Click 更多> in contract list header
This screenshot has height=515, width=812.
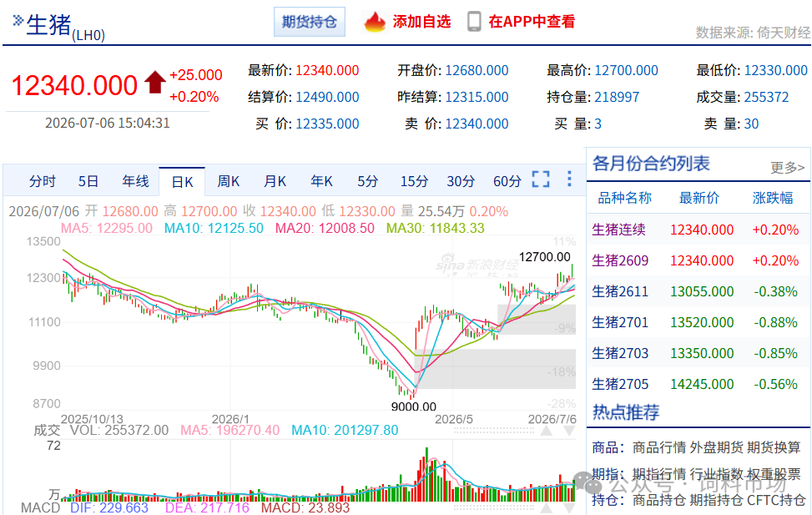point(787,167)
